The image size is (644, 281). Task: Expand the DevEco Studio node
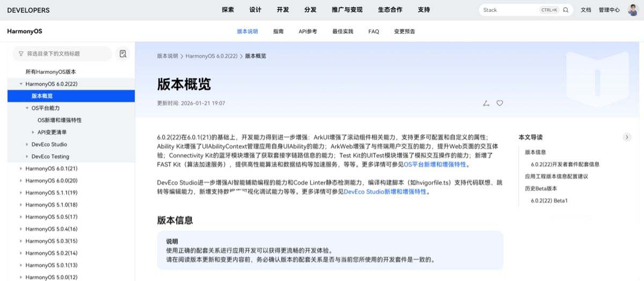pos(27,144)
